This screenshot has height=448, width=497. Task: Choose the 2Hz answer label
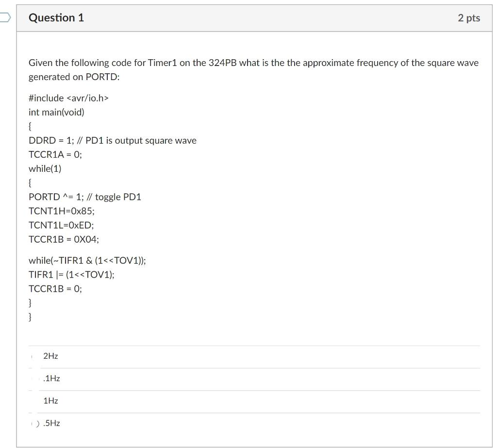(50, 356)
